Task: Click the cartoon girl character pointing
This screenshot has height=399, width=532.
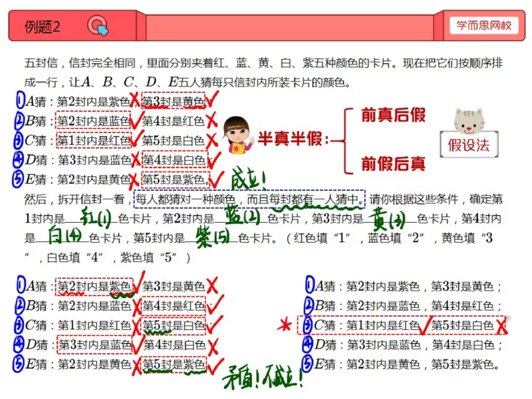Action: point(238,135)
